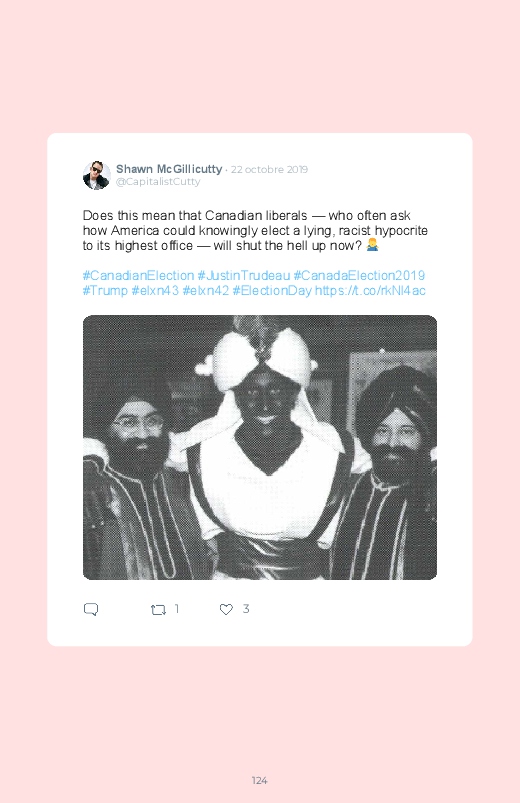
Task: Follow the #CanadaElection2019 hashtag link
Action: pos(359,276)
